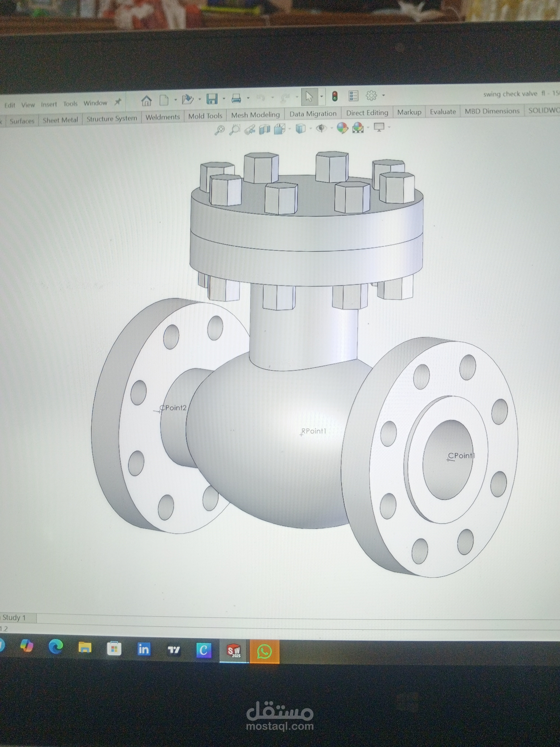Open View Settings monitor icon
The width and height of the screenshot is (560, 747).
pyautogui.click(x=379, y=127)
